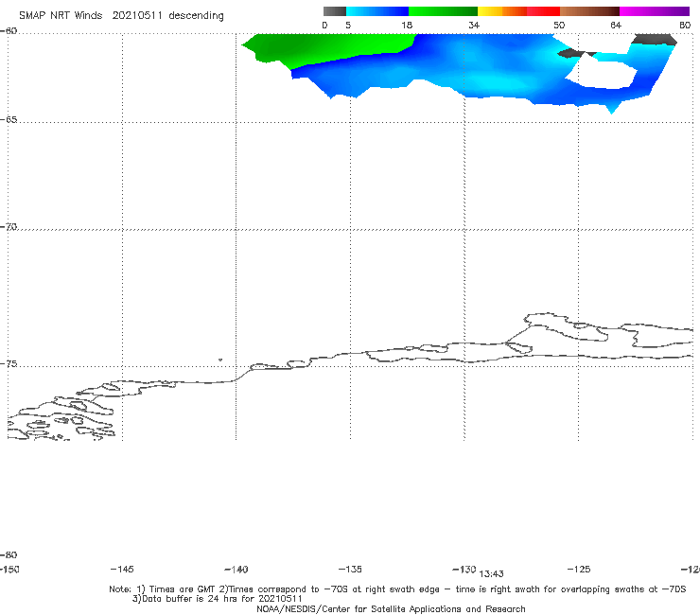
Task: Select the green segment of the color bar
Action: coord(443,11)
